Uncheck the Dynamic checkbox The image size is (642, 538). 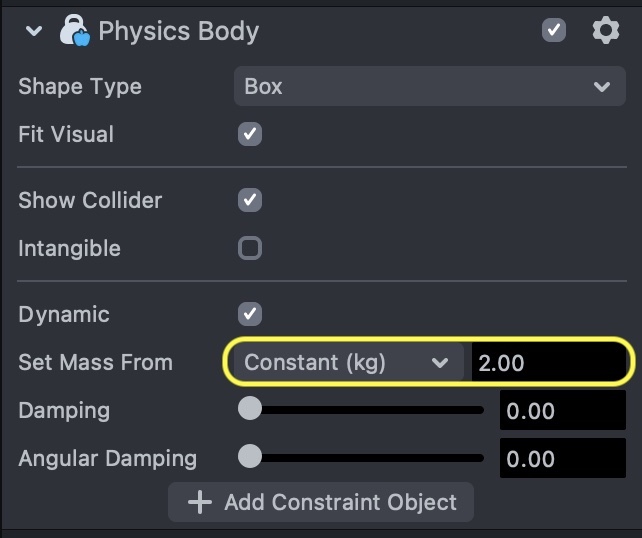tap(250, 314)
